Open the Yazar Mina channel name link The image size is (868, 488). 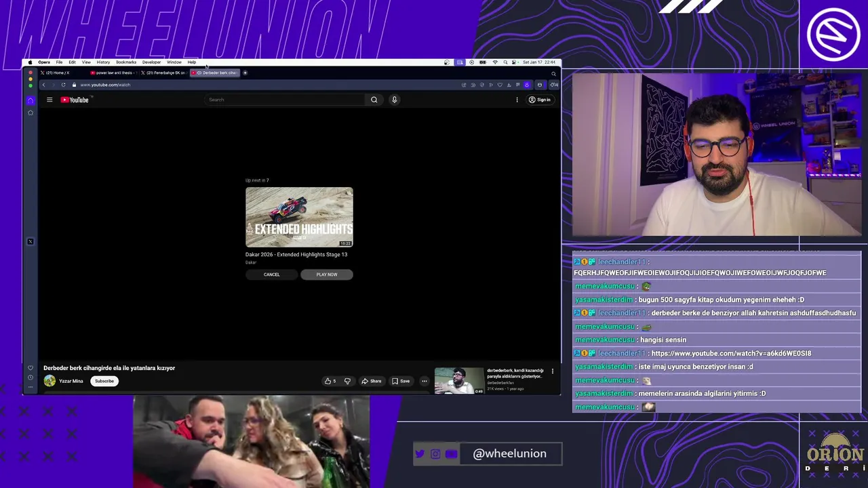click(71, 381)
